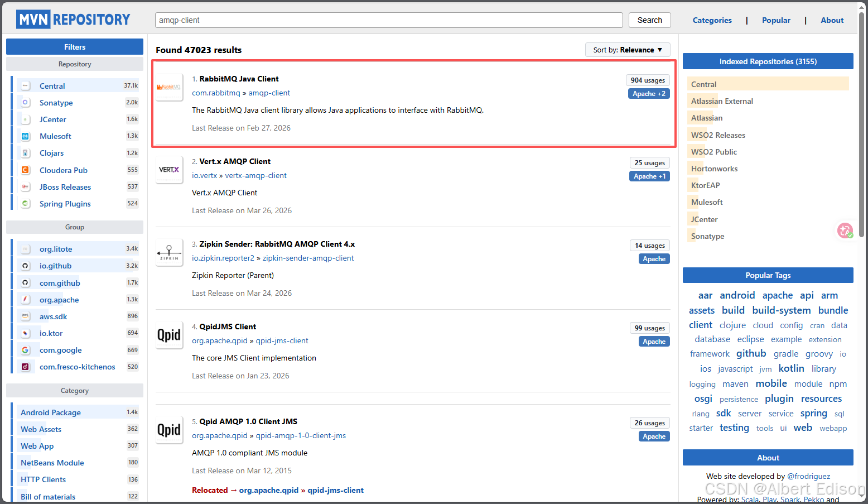The width and height of the screenshot is (868, 504).
Task: Open Atlassian External in Indexed Repositories
Action: tap(722, 101)
